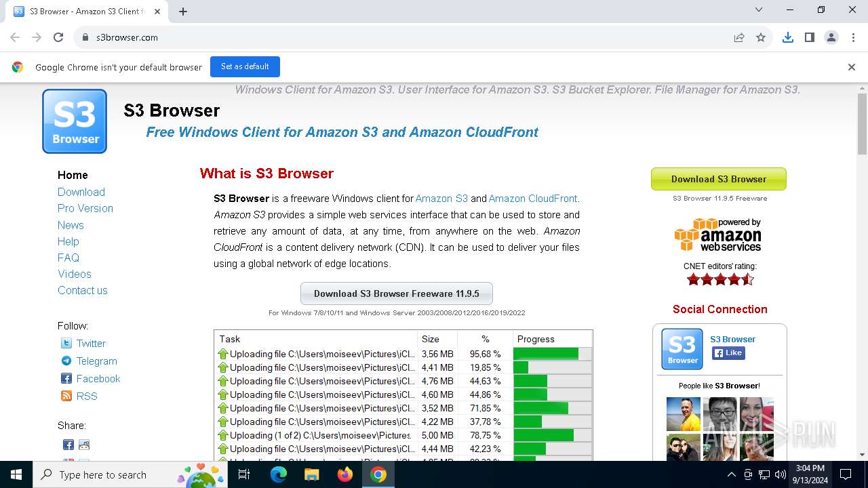Click the Telegram text link

[97, 361]
